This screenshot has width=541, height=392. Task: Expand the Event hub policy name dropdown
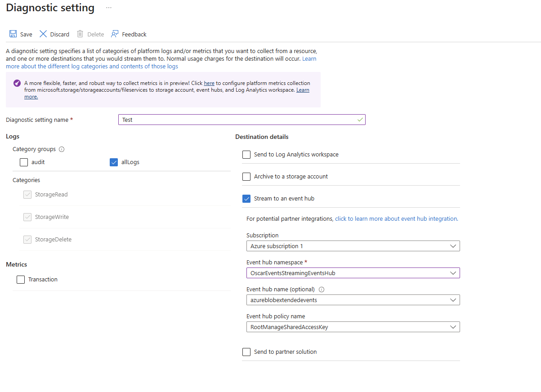pos(353,327)
